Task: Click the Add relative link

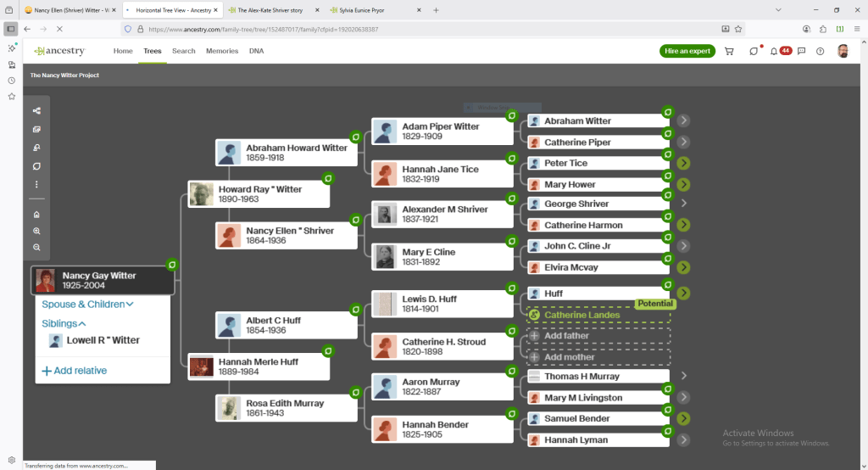Action: tap(75, 371)
